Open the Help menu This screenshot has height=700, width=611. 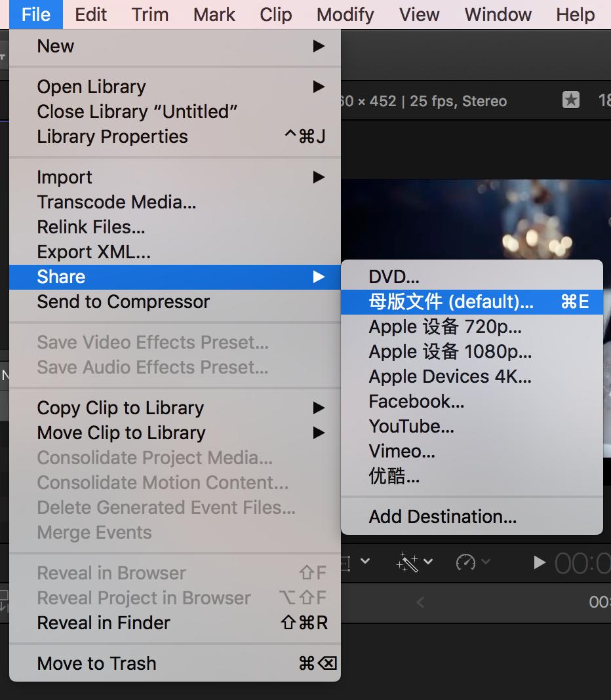[575, 14]
